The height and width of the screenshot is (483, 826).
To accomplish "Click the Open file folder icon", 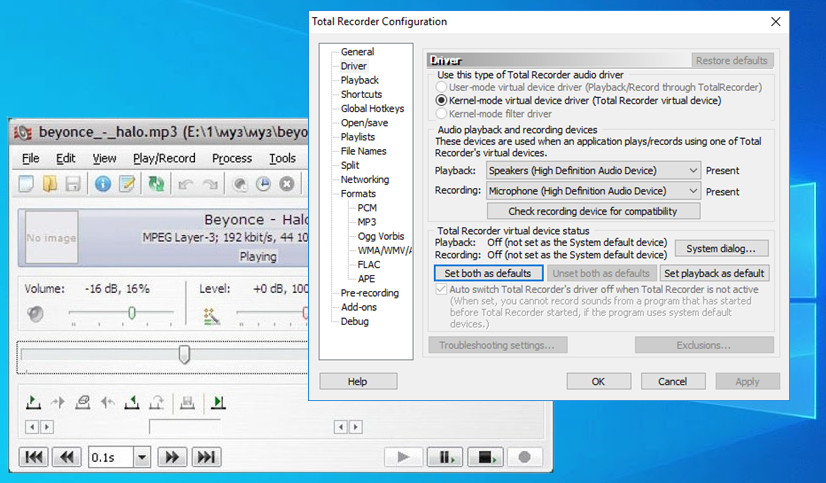I will tap(50, 184).
